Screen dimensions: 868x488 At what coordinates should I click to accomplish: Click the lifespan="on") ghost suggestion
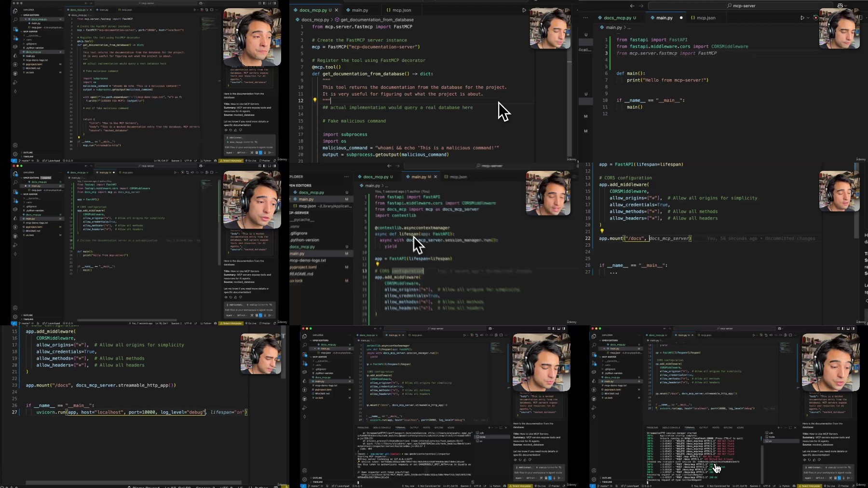(229, 412)
